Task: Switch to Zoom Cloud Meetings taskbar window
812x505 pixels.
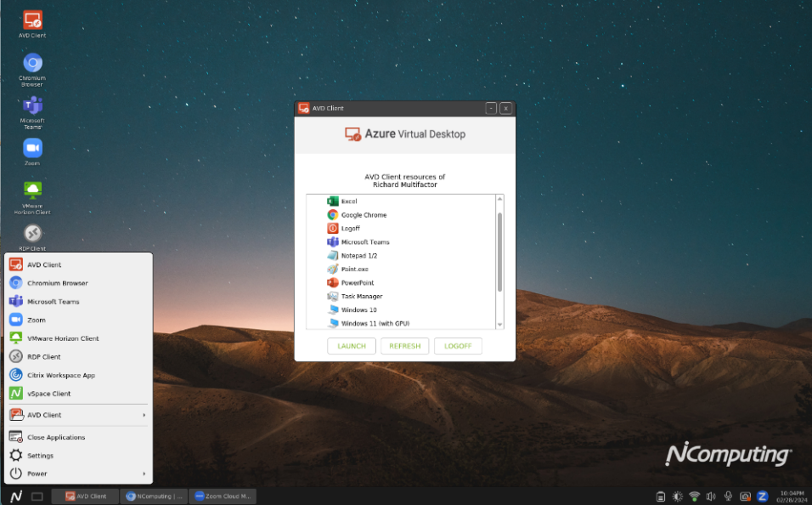Action: 223,496
